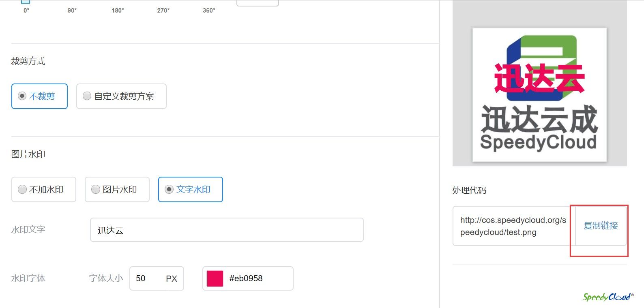Select the 不裁剪 crop option
Image resolution: width=644 pixels, height=308 pixels.
pyautogui.click(x=39, y=96)
